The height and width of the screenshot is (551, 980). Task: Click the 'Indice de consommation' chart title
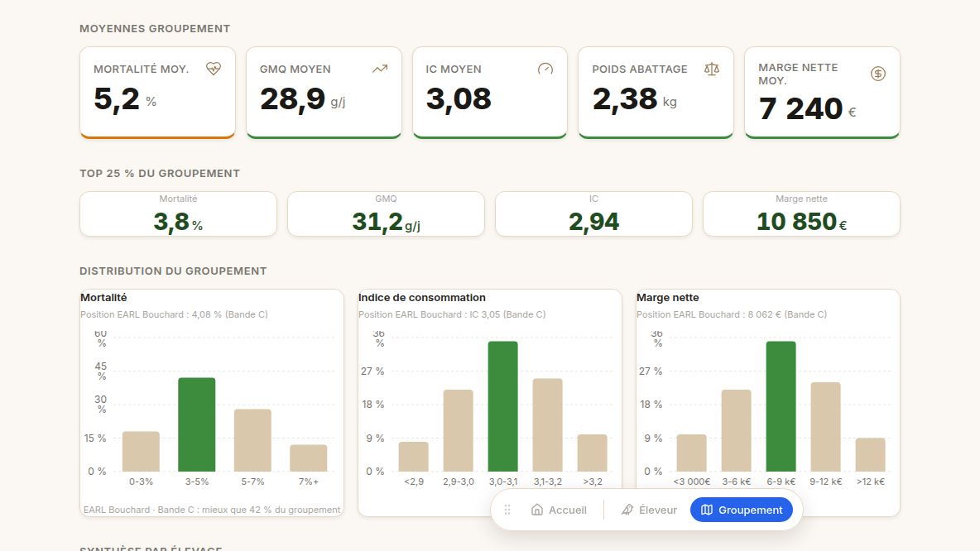422,298
